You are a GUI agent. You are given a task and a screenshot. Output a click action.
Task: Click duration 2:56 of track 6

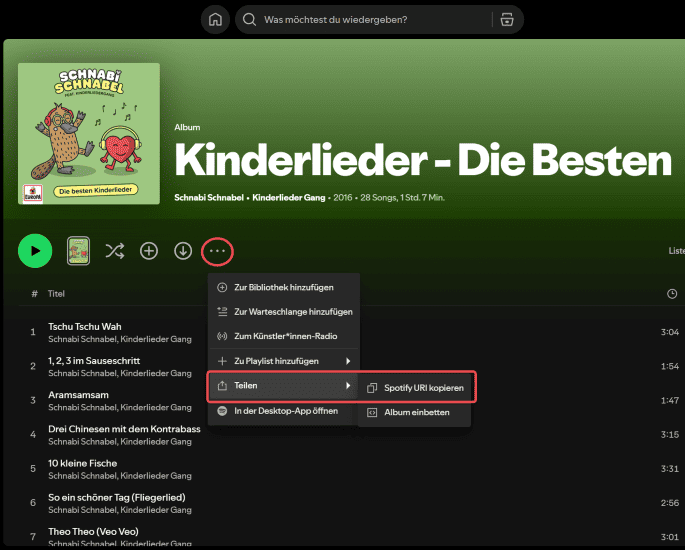[670, 503]
